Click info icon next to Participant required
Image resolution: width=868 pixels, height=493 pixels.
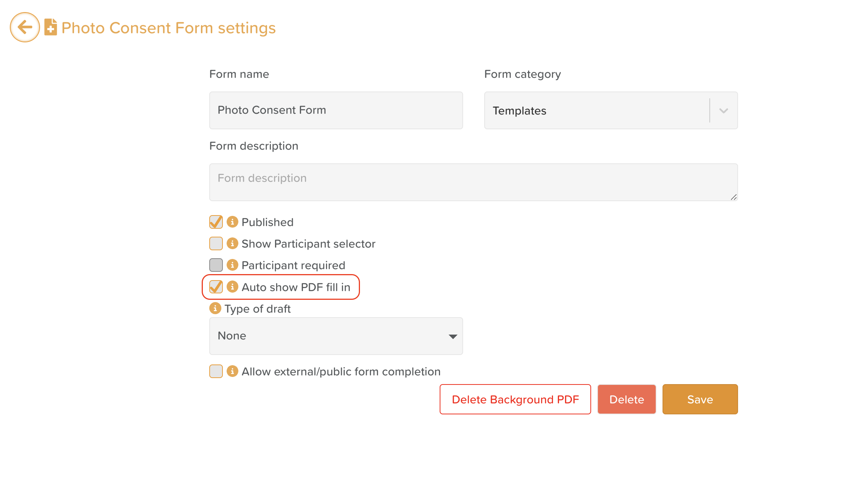232,265
